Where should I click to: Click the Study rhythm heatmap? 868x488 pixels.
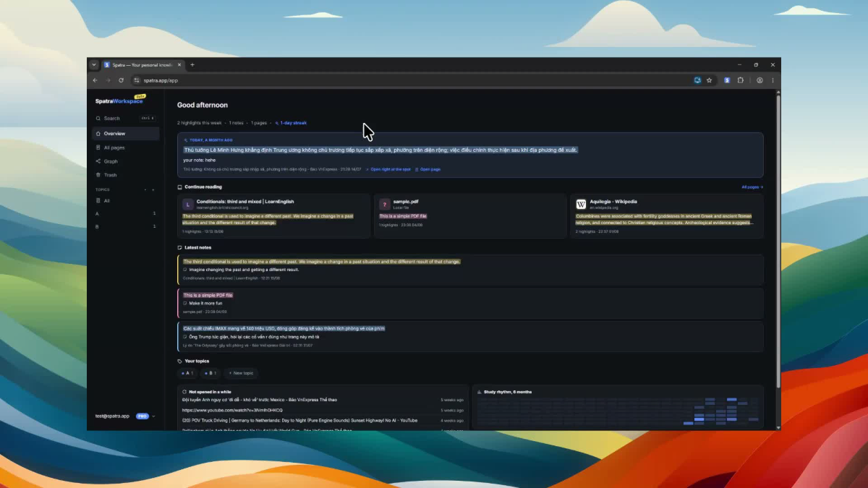618,411
